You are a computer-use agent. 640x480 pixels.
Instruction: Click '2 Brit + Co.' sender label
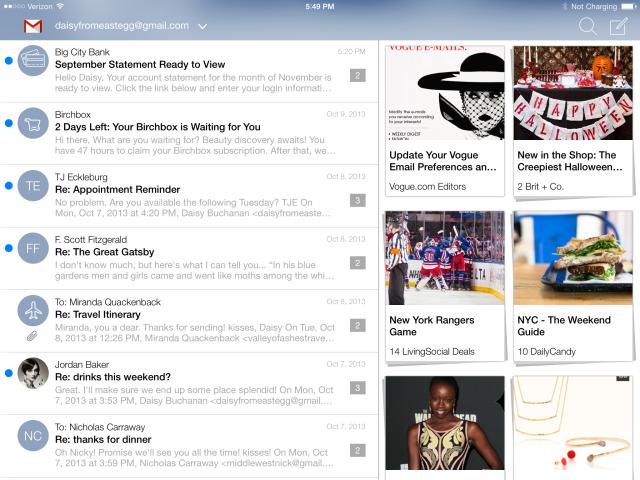pos(540,187)
